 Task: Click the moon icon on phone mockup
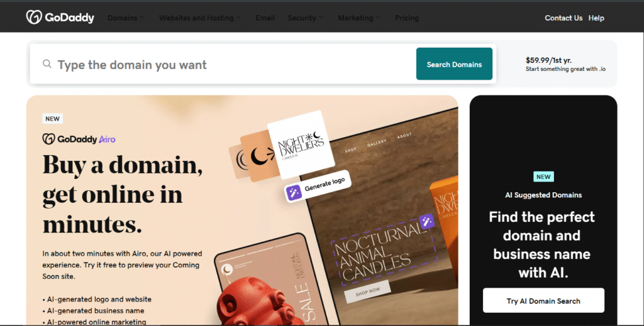226,269
